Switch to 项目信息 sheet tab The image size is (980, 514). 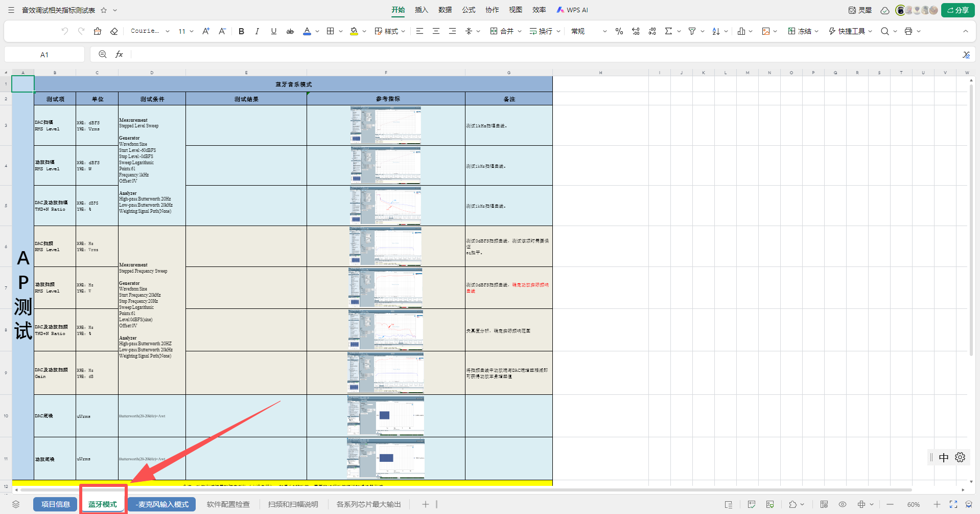click(x=56, y=504)
